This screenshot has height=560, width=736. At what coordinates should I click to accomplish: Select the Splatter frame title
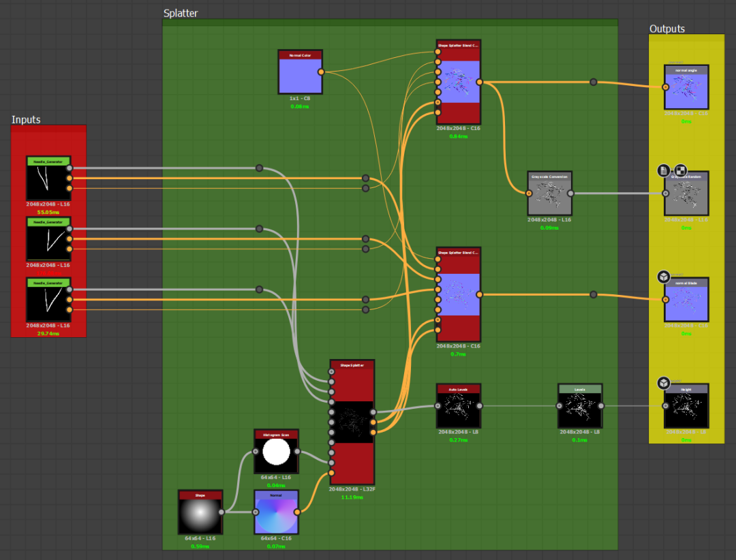[x=181, y=13]
